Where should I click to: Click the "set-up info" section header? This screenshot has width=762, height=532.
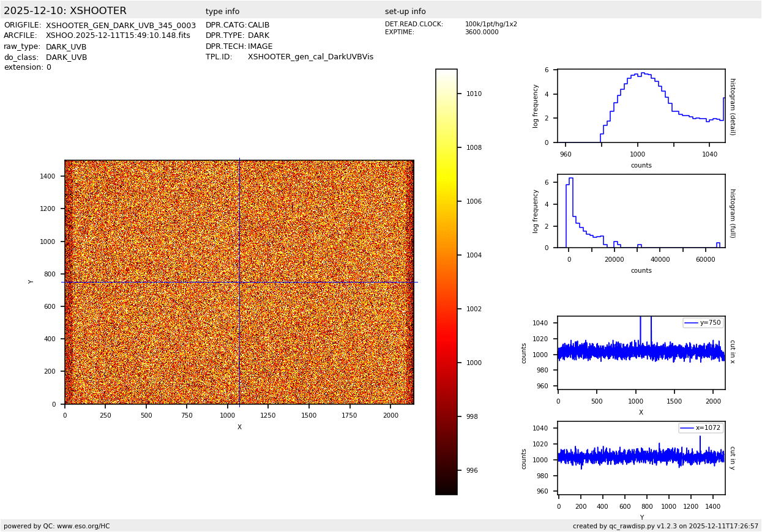point(405,12)
